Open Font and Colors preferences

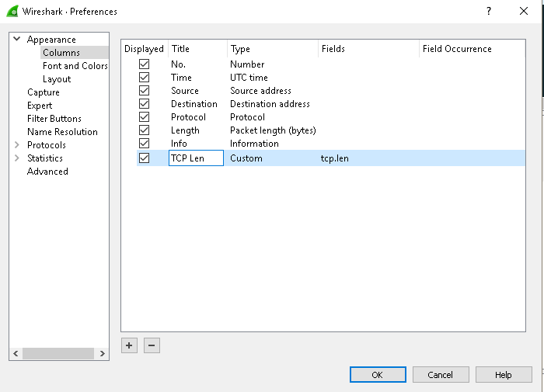75,66
